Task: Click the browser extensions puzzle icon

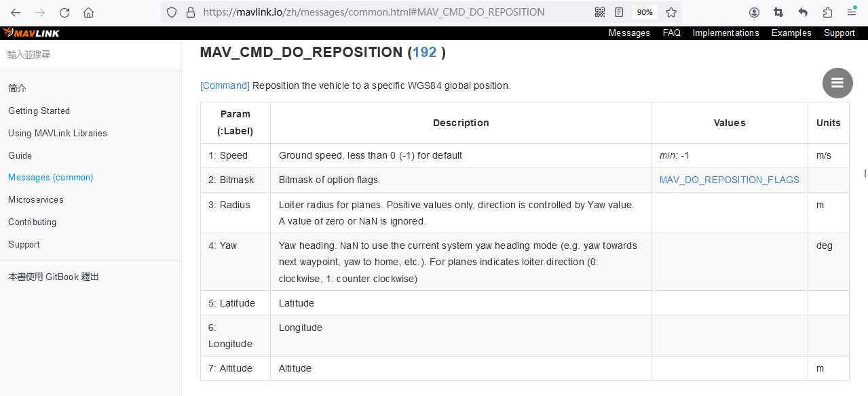Action: coord(827,12)
